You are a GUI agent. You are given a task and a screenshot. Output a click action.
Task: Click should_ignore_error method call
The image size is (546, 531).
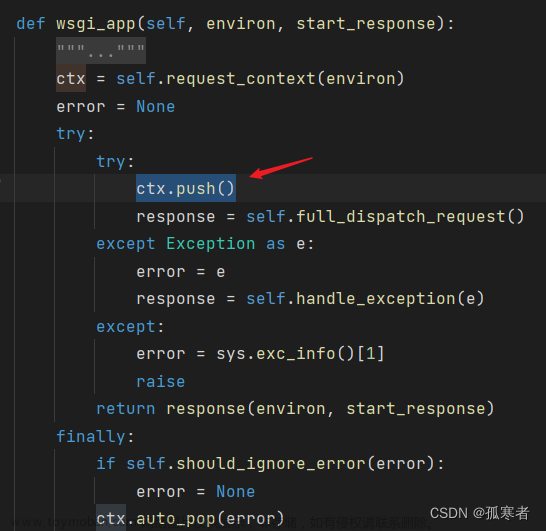pos(285,464)
